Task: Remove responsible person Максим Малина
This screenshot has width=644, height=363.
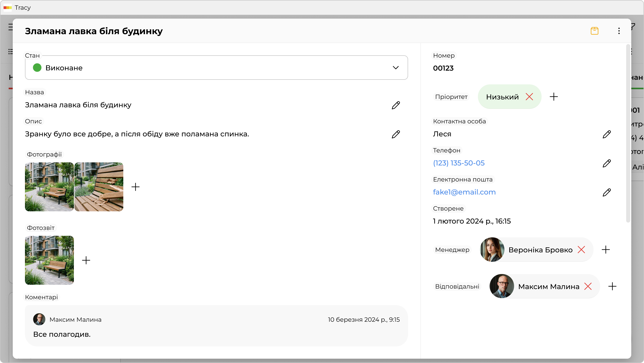Action: 588,286
